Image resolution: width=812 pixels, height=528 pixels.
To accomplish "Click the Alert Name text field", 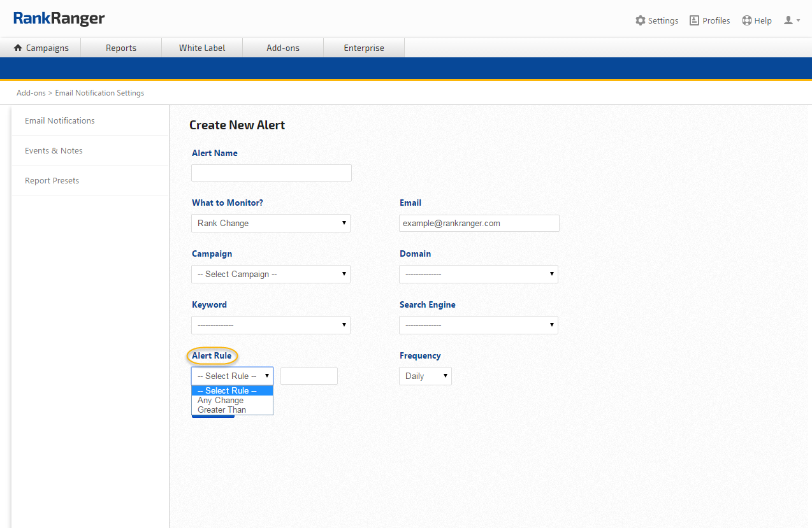I will tap(272, 173).
